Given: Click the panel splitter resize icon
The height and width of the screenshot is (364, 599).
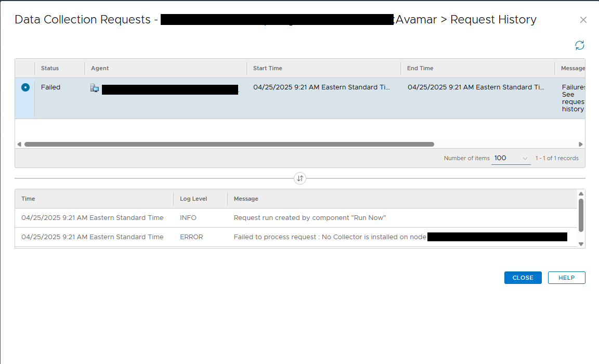Looking at the screenshot, I should 300,178.
